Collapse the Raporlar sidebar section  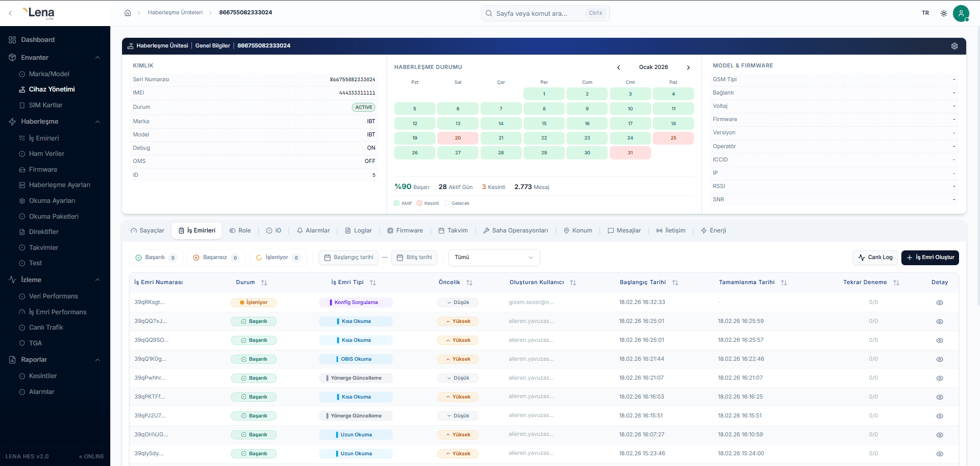[x=98, y=360]
